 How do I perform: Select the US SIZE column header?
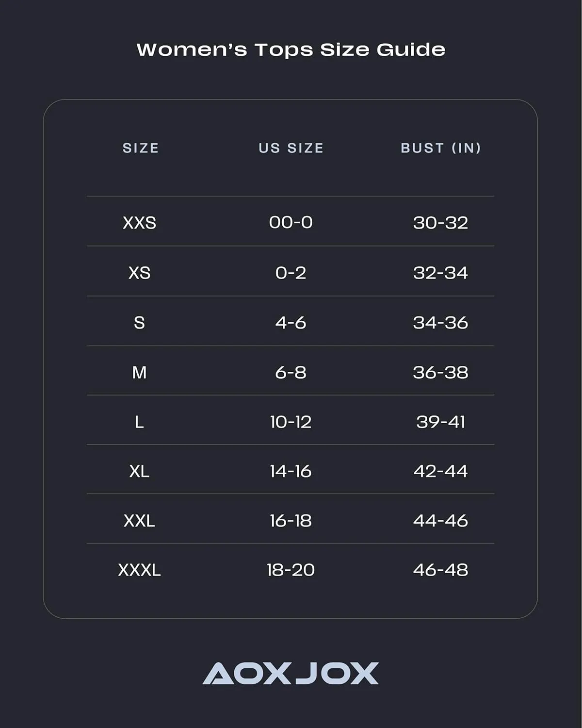tap(291, 148)
